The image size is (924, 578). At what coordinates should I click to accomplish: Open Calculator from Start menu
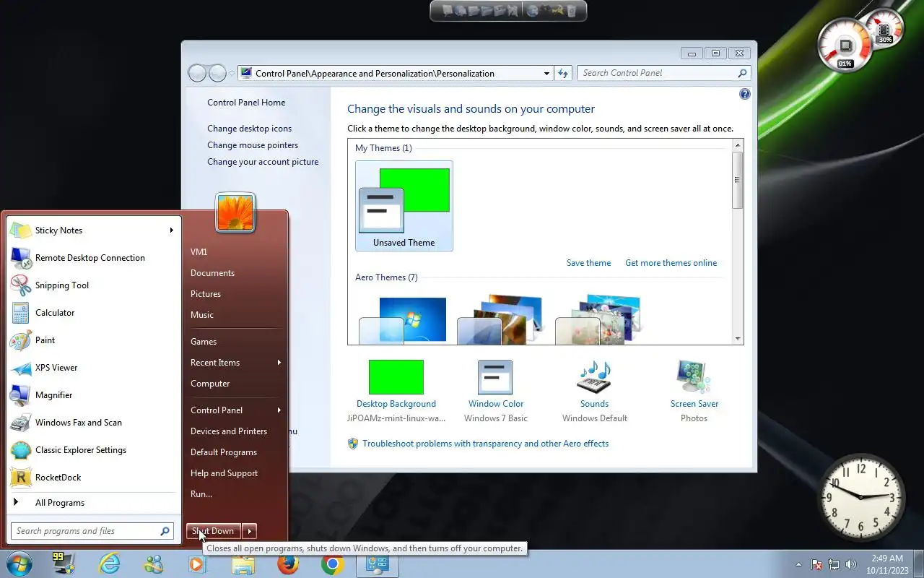[x=92, y=313]
